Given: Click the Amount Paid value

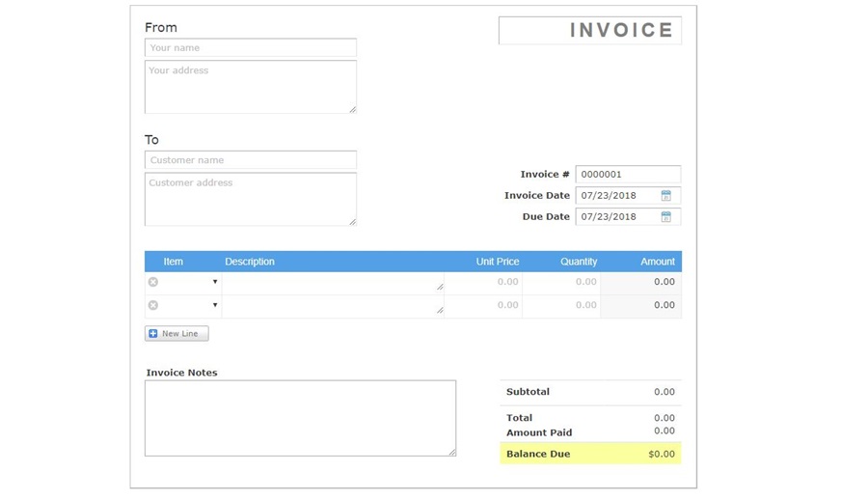Looking at the screenshot, I should pyautogui.click(x=665, y=431).
